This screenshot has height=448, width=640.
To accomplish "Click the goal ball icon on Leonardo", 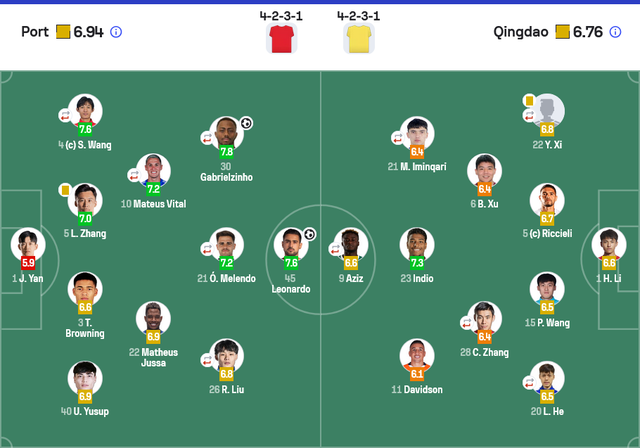I will [309, 235].
